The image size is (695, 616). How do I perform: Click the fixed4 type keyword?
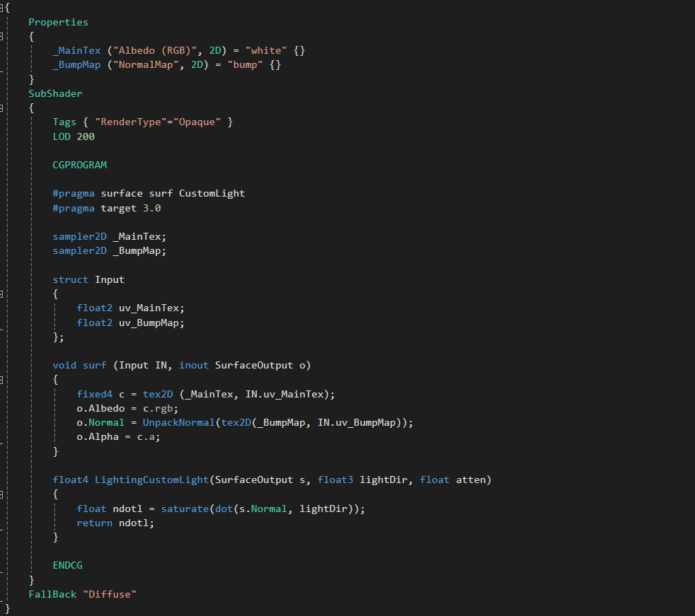(x=94, y=394)
